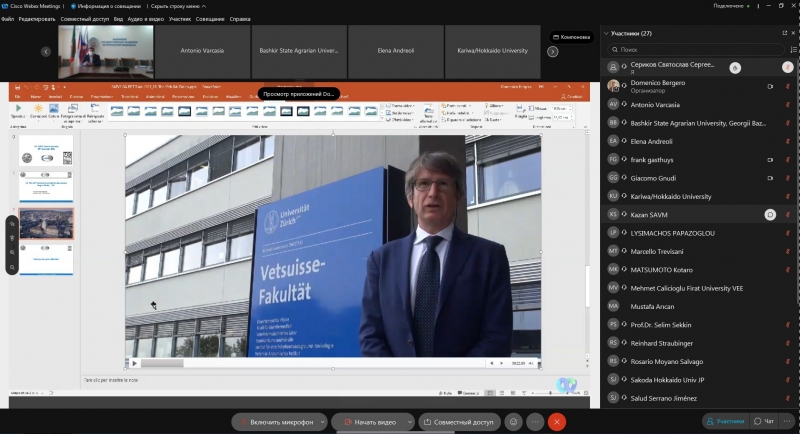The height and width of the screenshot is (434, 800).
Task: Click red end meeting button
Action: (x=557, y=422)
